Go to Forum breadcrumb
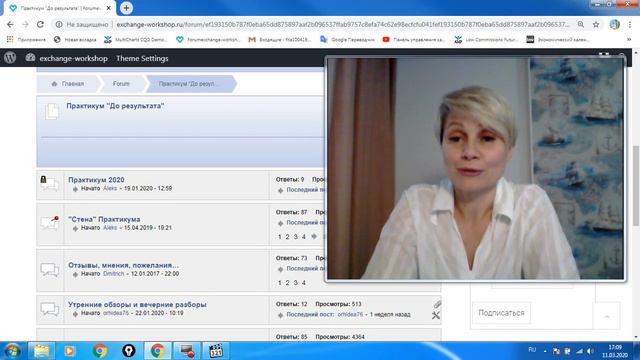The height and width of the screenshot is (360, 640). (x=121, y=84)
